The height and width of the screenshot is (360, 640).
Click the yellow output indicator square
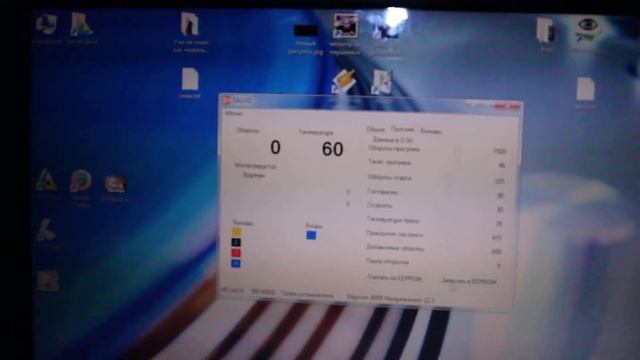236,232
